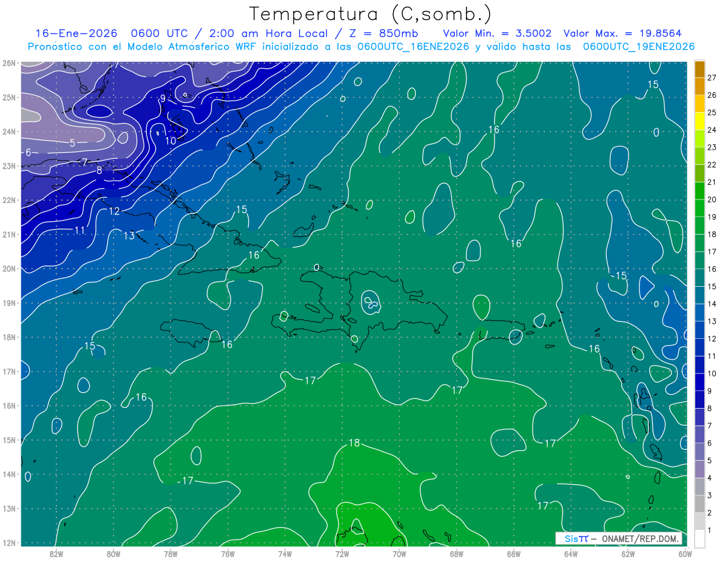Click the '78W' longitude axis label

(x=170, y=554)
